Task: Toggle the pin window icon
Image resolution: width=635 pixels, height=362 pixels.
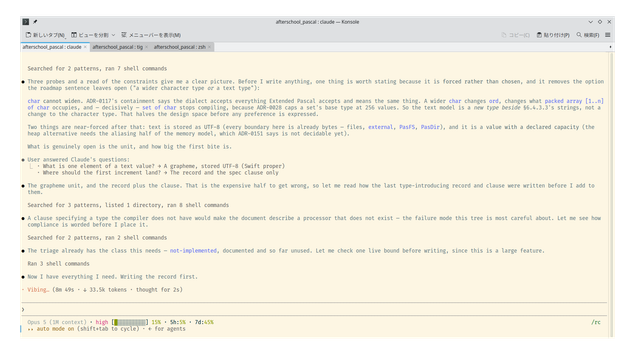Action: pyautogui.click(x=35, y=22)
